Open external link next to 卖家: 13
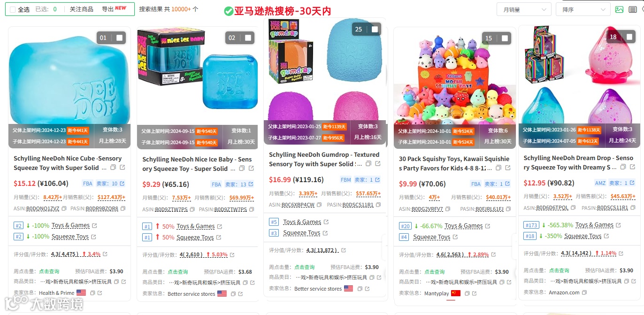The width and height of the screenshot is (644, 315). 251,184
